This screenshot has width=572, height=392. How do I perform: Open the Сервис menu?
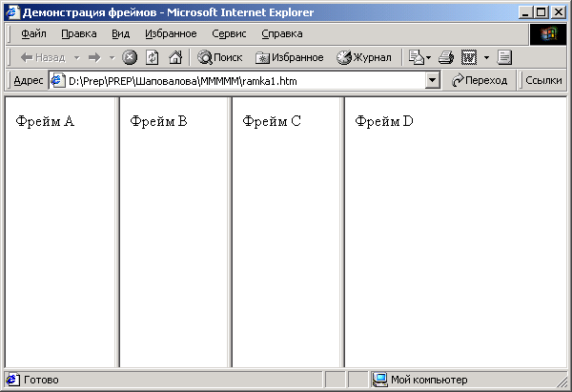coord(229,33)
